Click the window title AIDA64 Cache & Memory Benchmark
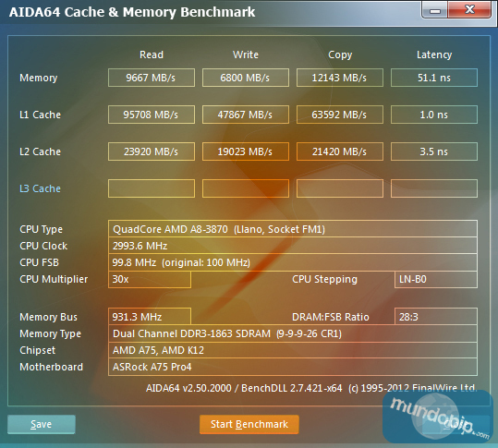This screenshot has width=498, height=448. pos(132,12)
